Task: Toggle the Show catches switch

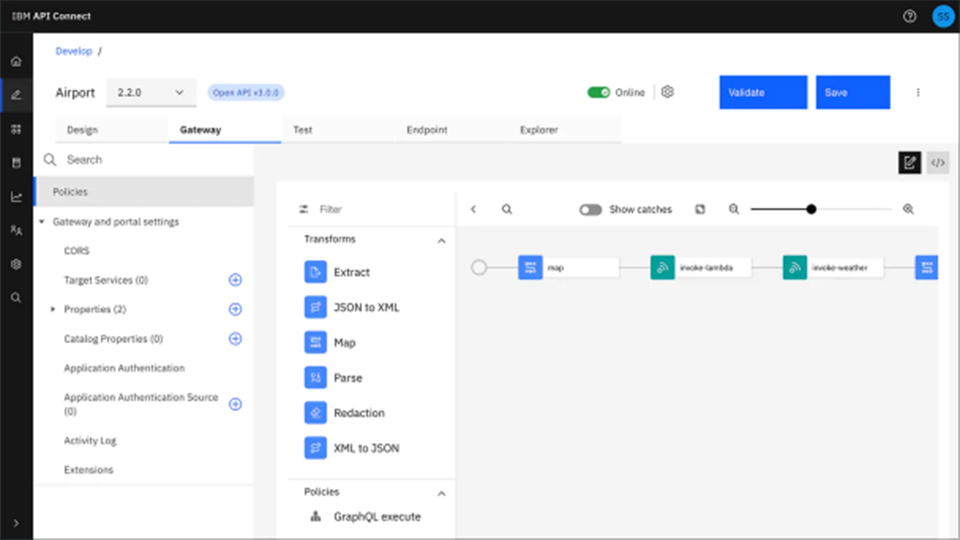Action: coord(590,209)
